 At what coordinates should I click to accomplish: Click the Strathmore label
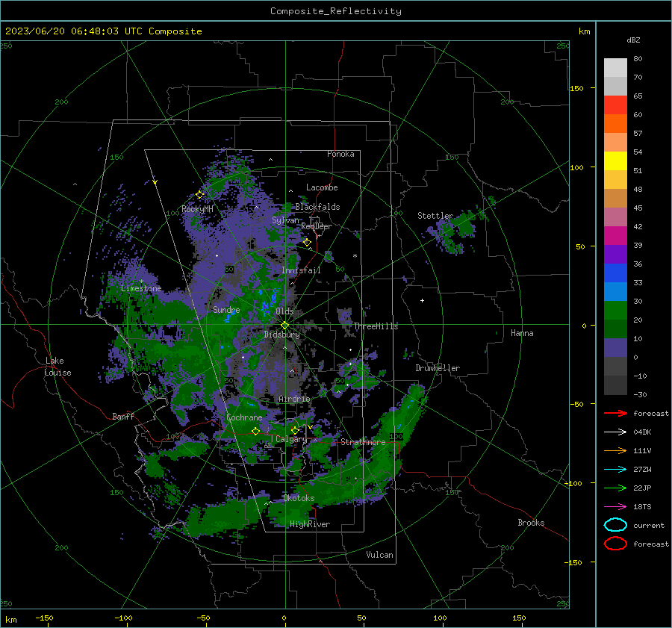click(x=363, y=442)
